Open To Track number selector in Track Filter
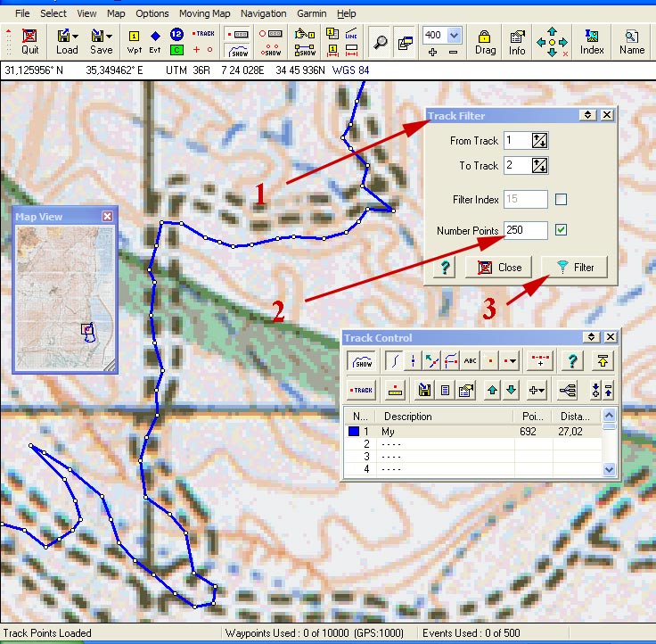Screen dimensions: 656x644 [540, 165]
